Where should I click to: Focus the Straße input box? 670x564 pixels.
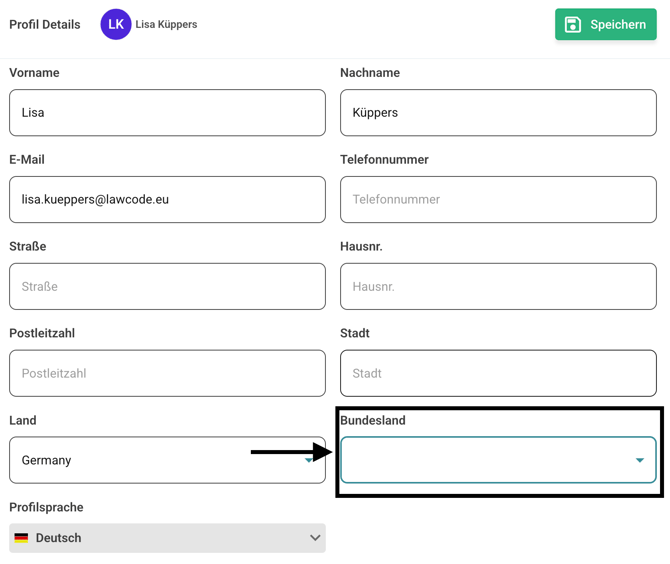167,287
